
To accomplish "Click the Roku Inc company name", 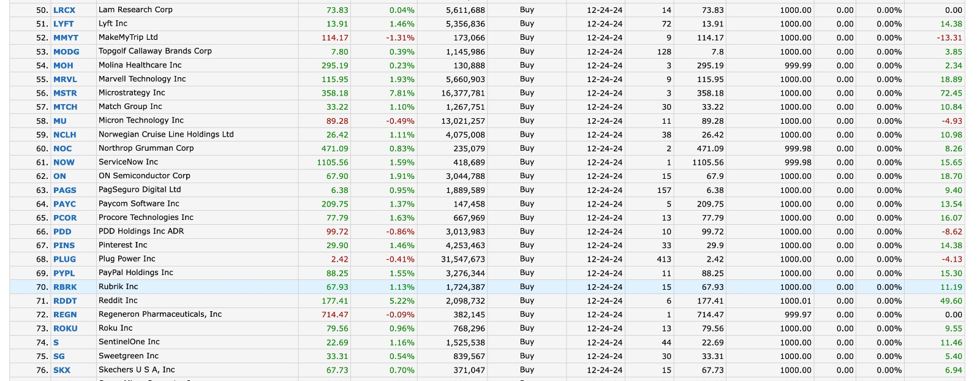I will (115, 328).
